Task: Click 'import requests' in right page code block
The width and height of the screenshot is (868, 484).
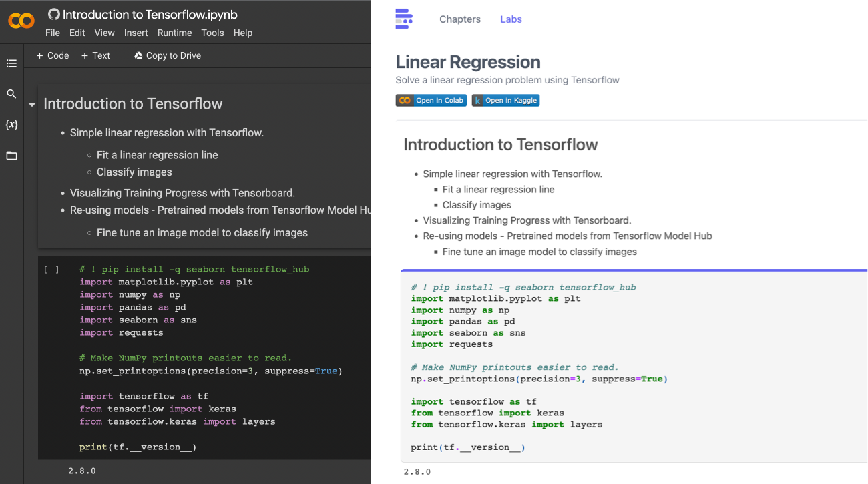Action: (x=451, y=344)
